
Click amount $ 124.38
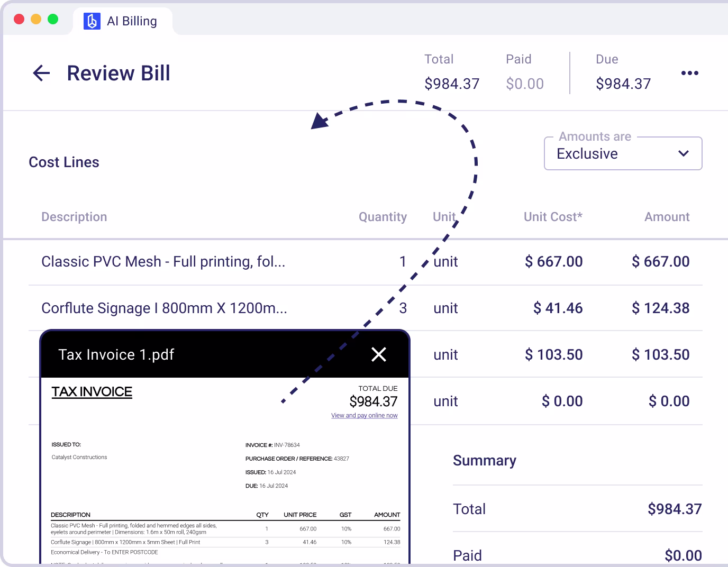(x=660, y=308)
